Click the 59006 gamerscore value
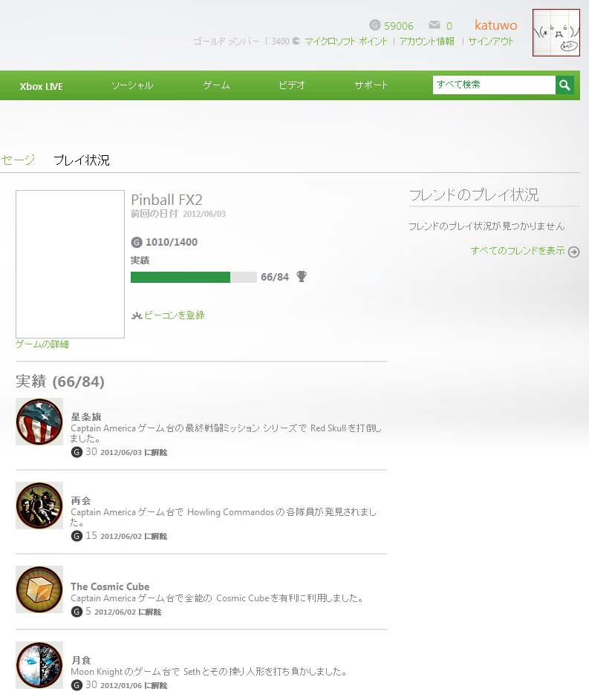Screen dimensions: 589x700 coord(399,26)
